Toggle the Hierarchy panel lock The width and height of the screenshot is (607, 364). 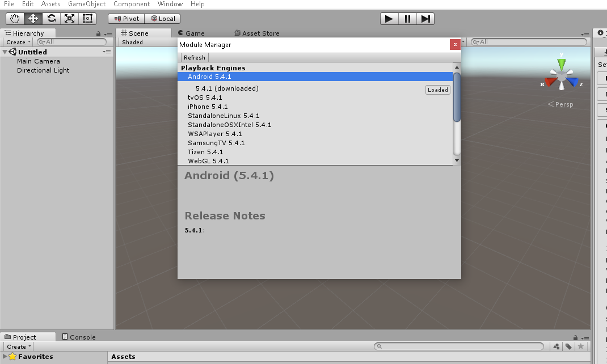tap(98, 34)
